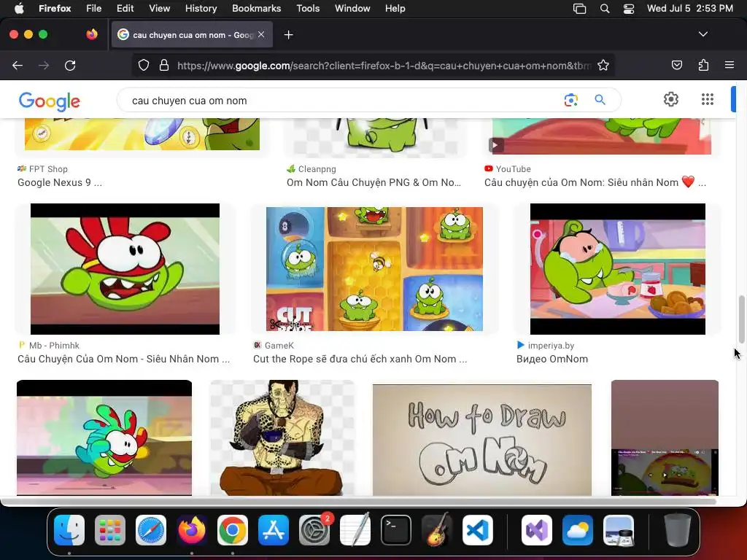The height and width of the screenshot is (560, 747).
Task: Go to Google home via logo
Action: 50,101
